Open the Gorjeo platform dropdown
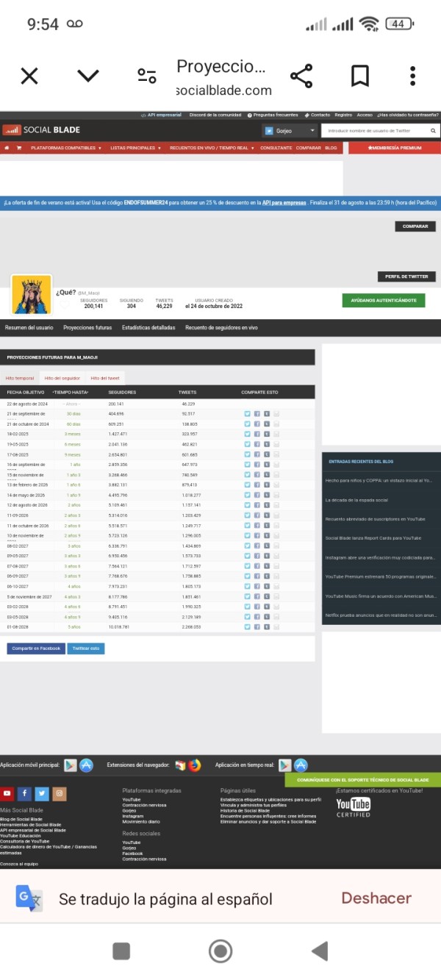441x980 pixels. point(290,130)
